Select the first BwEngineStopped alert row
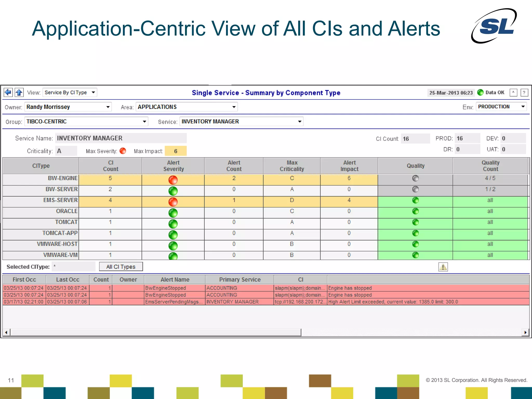The height and width of the screenshot is (399, 532). coord(266,288)
